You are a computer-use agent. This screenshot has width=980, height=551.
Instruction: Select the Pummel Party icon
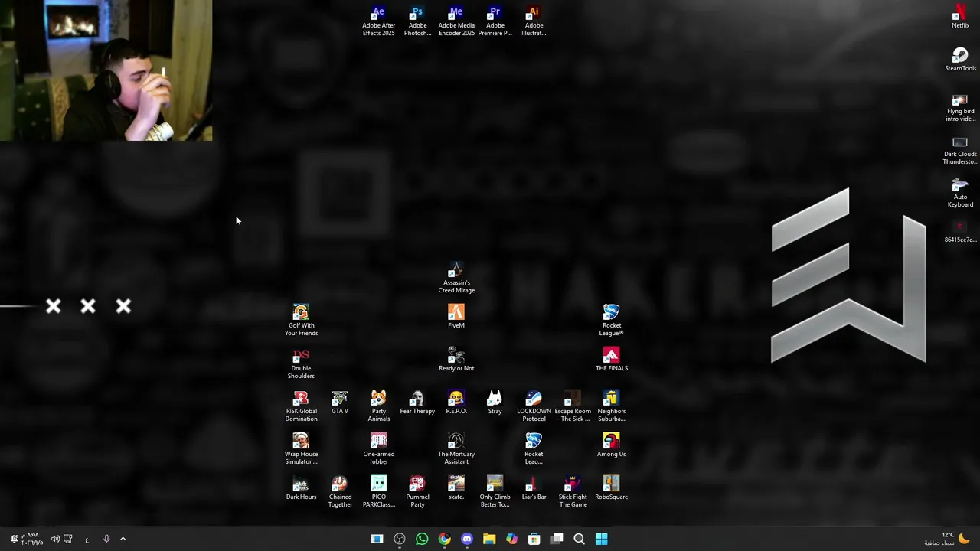(x=417, y=493)
